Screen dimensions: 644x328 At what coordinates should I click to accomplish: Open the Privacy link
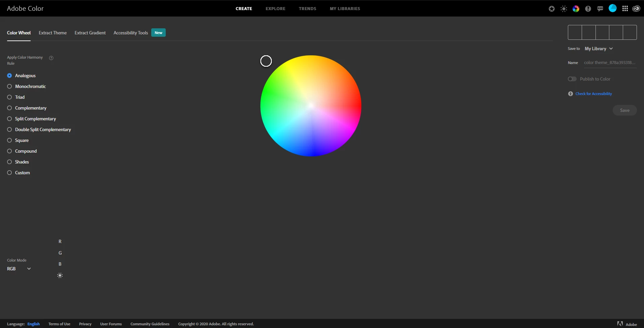[85, 324]
